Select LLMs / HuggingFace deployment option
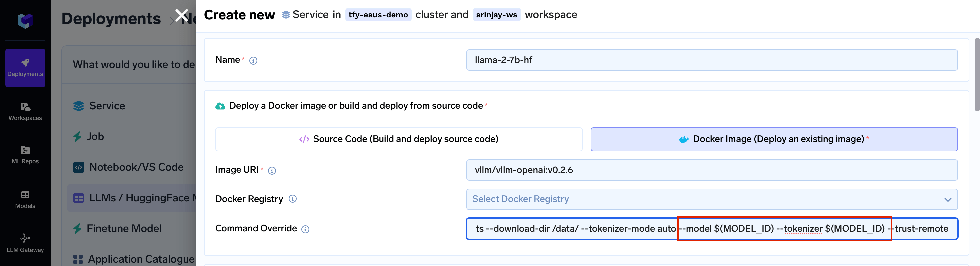980x266 pixels. pyautogui.click(x=132, y=198)
